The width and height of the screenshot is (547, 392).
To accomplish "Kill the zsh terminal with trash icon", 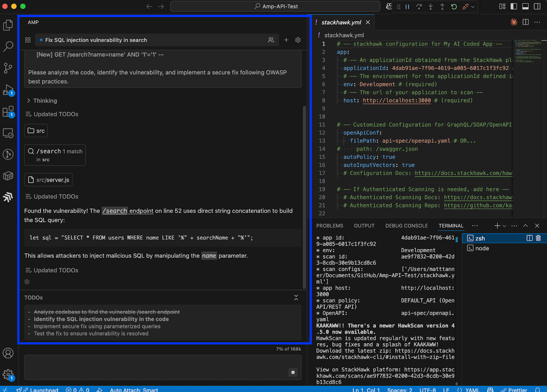I will pyautogui.click(x=538, y=238).
